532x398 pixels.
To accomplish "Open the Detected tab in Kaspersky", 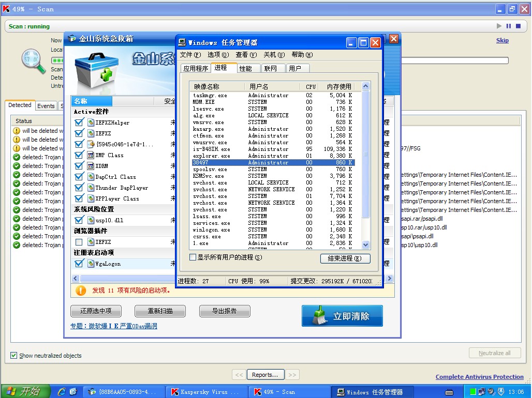I will tap(20, 105).
